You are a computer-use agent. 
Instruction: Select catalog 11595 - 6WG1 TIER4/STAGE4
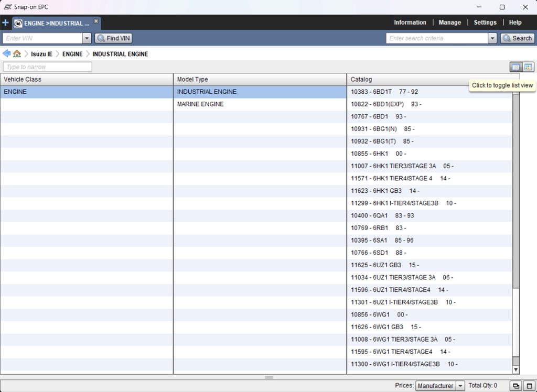tap(429, 352)
